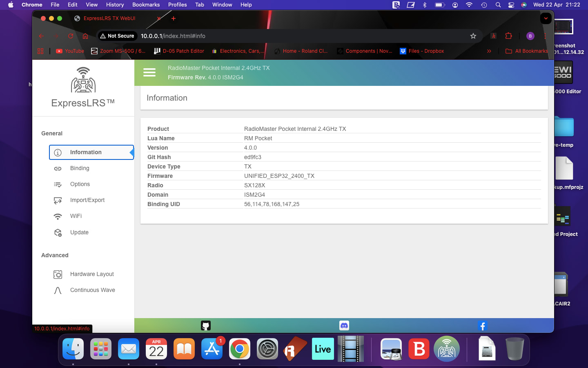Open Hardware Layout under Advanced
The height and width of the screenshot is (368, 588).
pyautogui.click(x=92, y=274)
